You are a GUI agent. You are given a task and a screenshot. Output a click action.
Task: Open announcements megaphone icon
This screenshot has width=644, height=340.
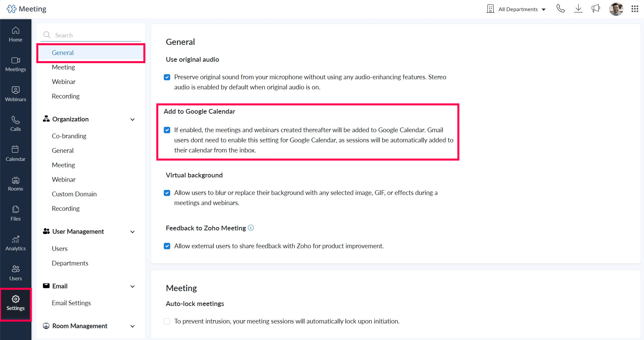(x=596, y=9)
